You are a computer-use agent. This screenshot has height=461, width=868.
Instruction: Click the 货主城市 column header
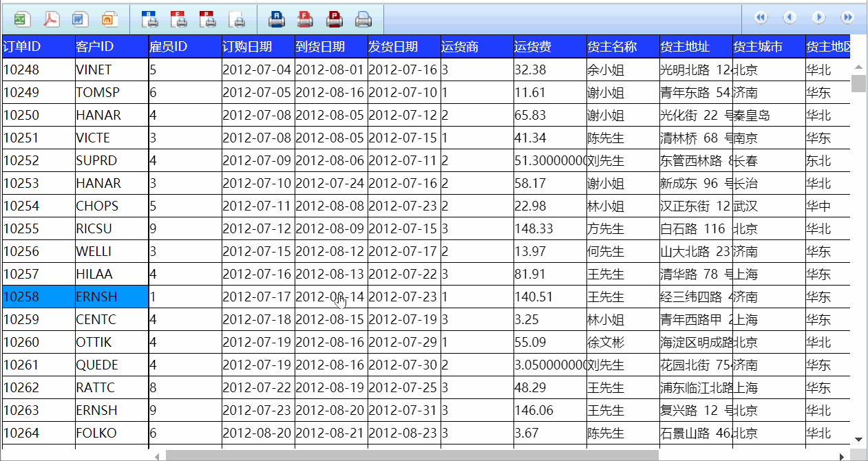[x=769, y=47]
